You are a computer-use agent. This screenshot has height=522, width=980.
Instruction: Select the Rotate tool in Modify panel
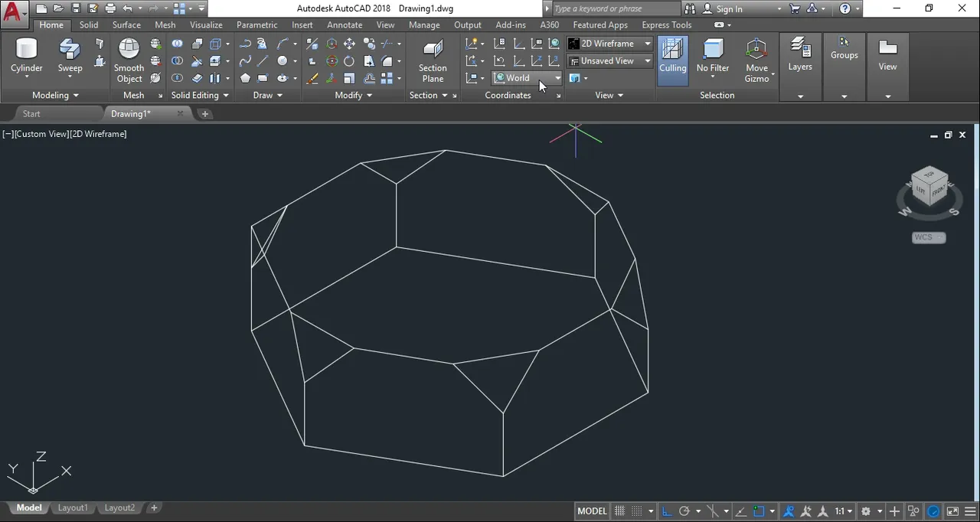[x=349, y=61]
